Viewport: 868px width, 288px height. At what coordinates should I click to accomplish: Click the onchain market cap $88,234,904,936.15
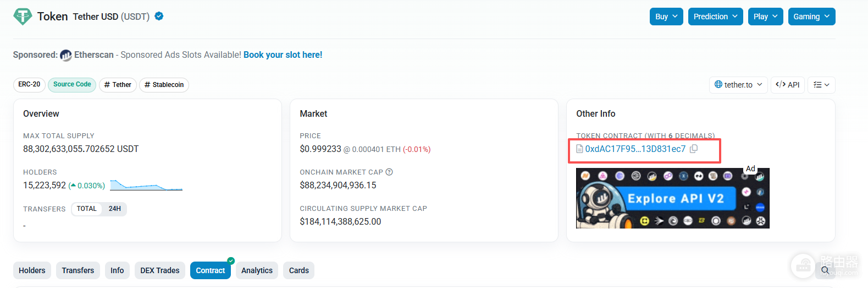tap(338, 185)
